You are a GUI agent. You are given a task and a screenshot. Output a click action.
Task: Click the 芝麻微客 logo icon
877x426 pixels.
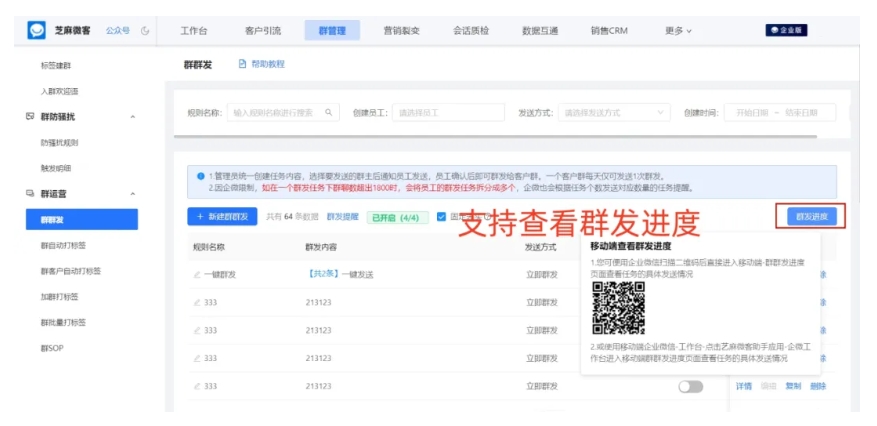click(36, 31)
